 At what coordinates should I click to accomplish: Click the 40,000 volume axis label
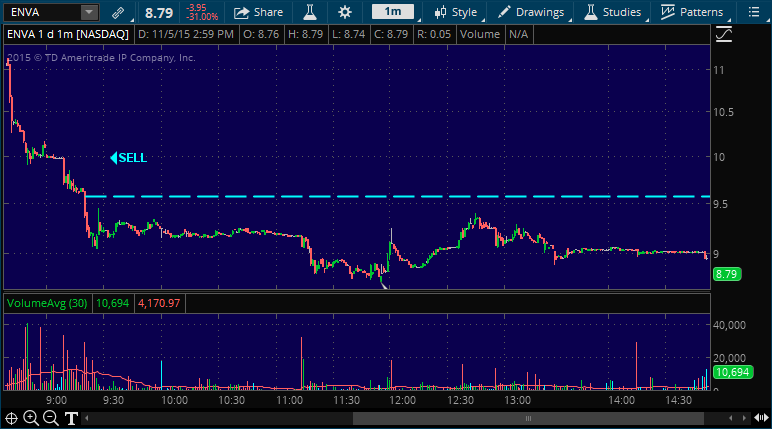click(729, 325)
